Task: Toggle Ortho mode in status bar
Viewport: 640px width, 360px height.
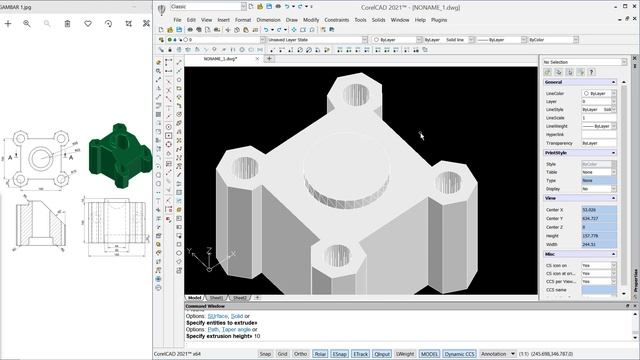Action: (300, 354)
